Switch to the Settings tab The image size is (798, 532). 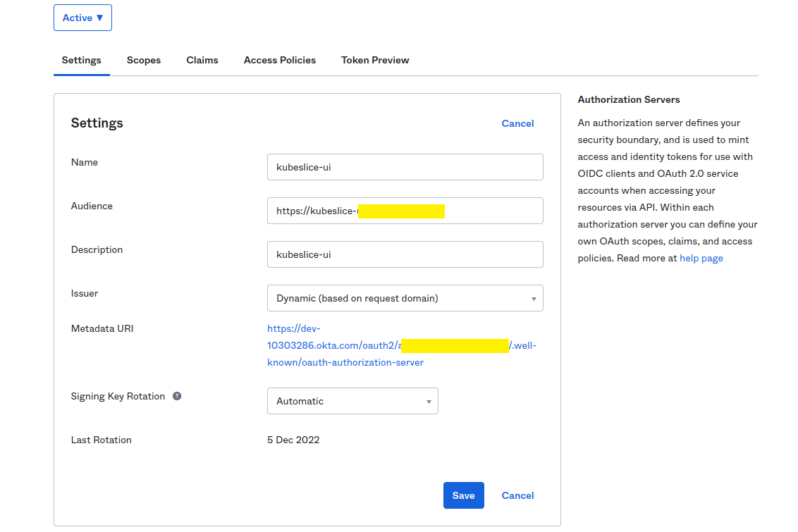pyautogui.click(x=82, y=60)
